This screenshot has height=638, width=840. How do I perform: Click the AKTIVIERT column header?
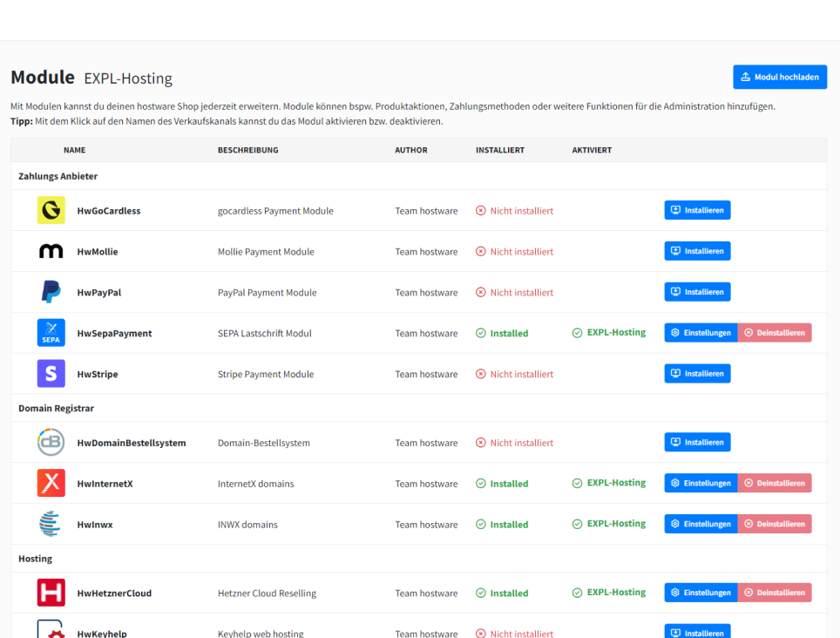pyautogui.click(x=592, y=150)
